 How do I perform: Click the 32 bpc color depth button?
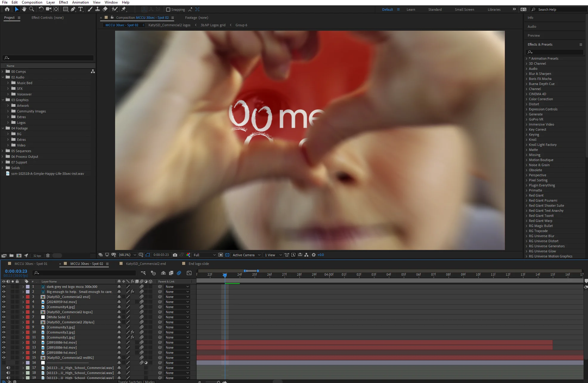37,256
